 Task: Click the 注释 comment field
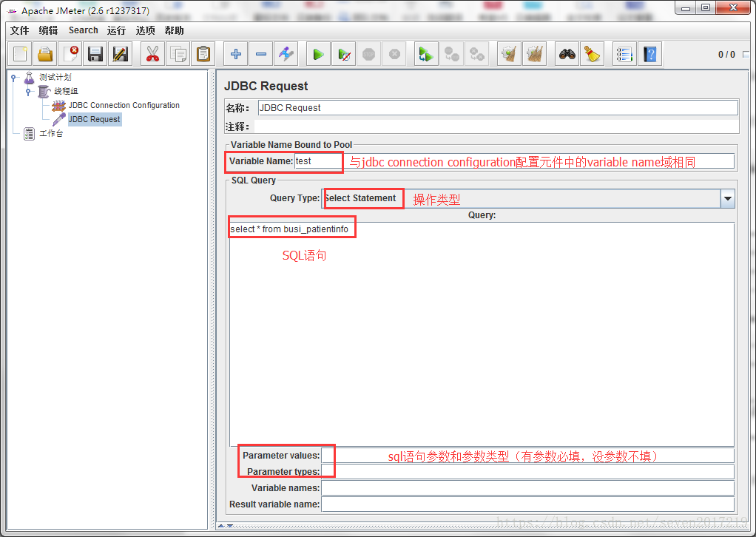(x=496, y=126)
